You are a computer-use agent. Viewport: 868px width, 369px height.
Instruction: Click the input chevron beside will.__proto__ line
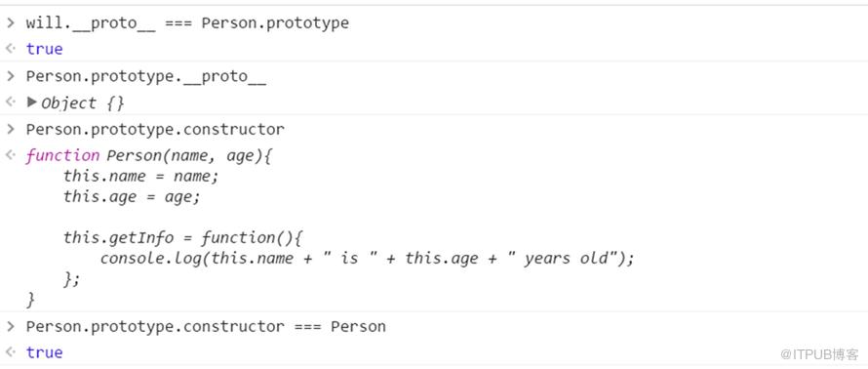[x=10, y=22]
